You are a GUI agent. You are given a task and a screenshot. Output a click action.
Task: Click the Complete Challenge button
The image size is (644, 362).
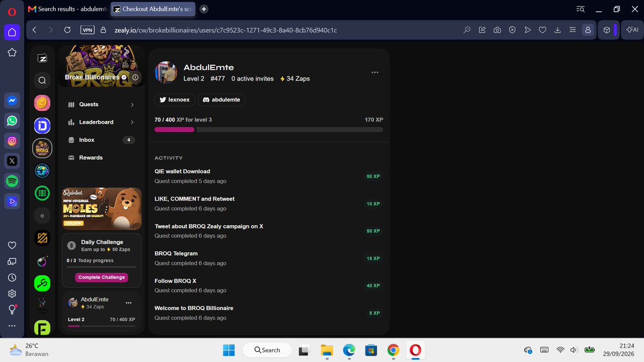pyautogui.click(x=101, y=277)
